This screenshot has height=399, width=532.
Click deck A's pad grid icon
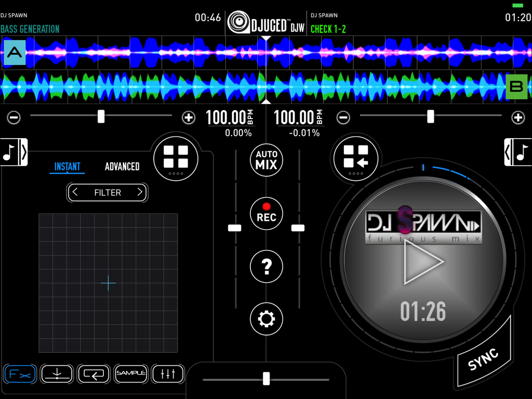[x=175, y=159]
